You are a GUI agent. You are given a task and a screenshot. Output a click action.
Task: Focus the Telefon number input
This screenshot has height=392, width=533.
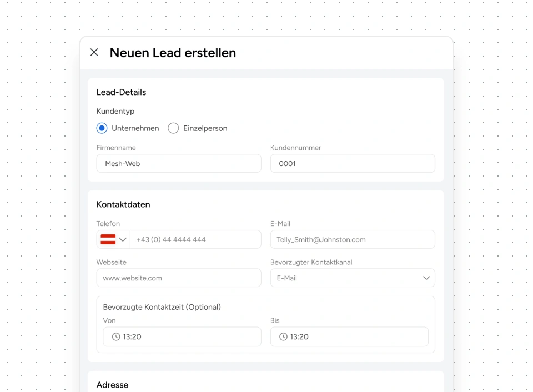click(195, 239)
